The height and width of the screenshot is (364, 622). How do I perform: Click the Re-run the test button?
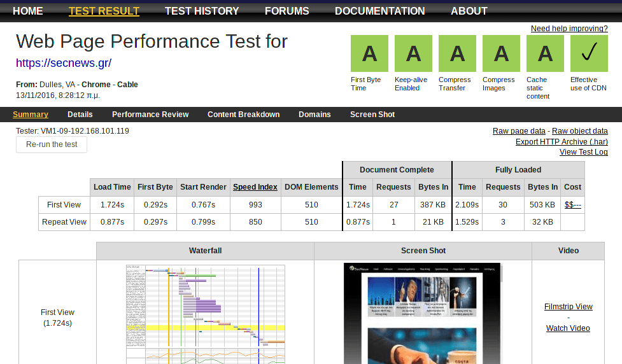pyautogui.click(x=52, y=144)
